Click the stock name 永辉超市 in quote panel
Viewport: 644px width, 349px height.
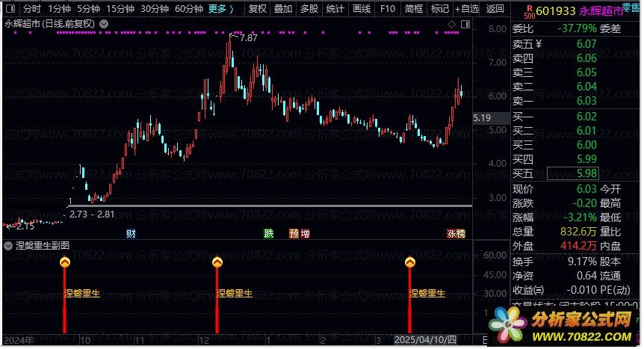point(601,11)
